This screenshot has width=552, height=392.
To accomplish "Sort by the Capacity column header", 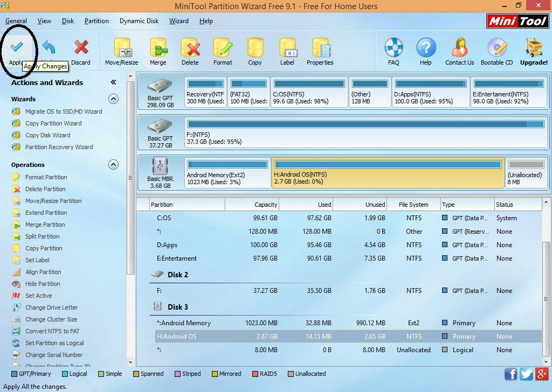I will 252,205.
